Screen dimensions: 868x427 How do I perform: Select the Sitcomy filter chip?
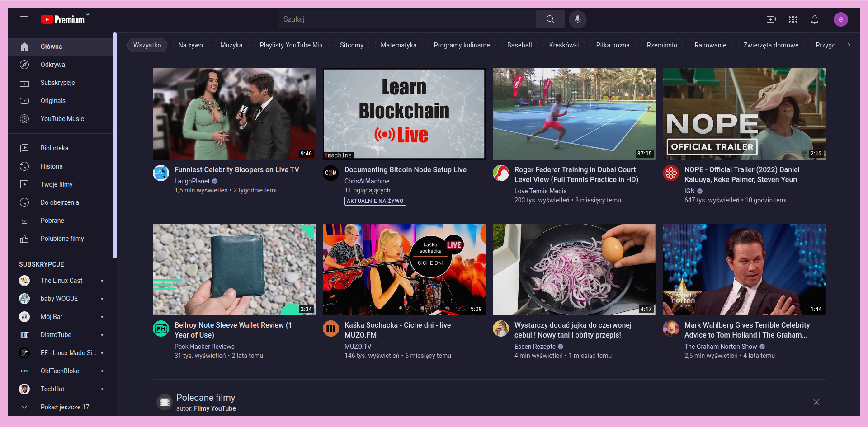[351, 45]
